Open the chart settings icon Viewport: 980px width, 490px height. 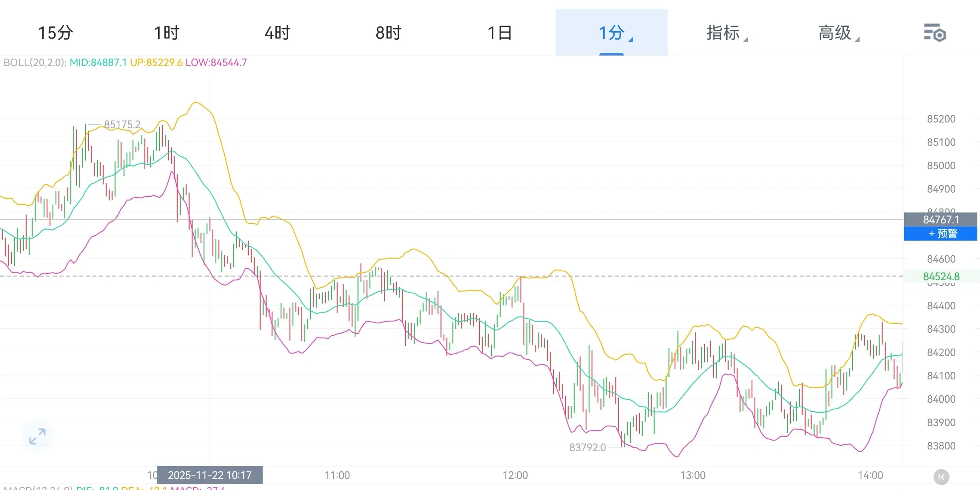pyautogui.click(x=934, y=33)
